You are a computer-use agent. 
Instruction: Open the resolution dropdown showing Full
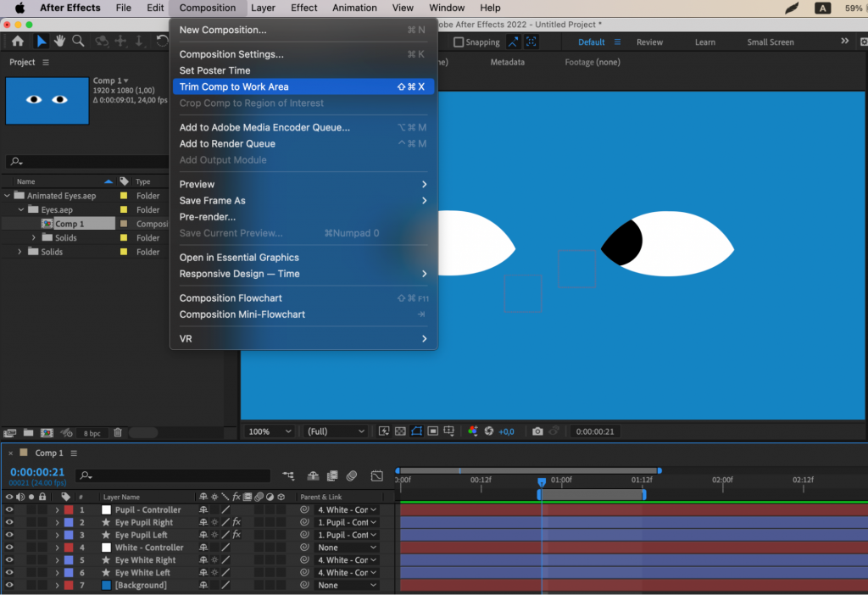[335, 431]
